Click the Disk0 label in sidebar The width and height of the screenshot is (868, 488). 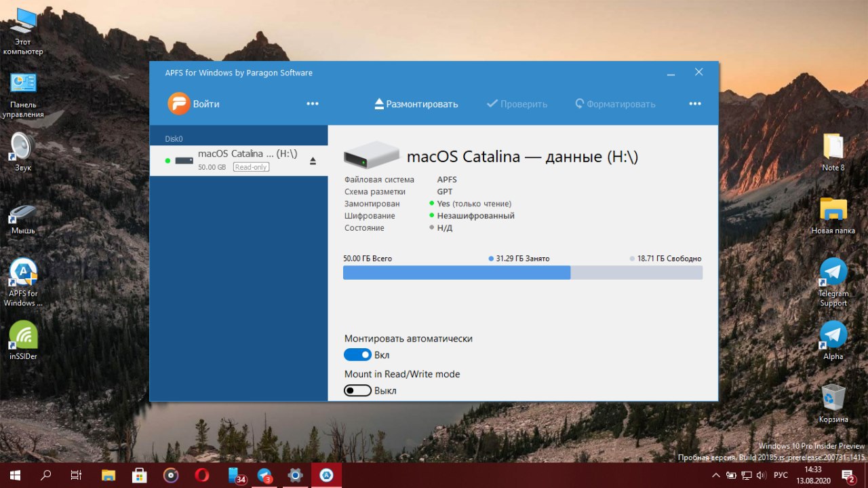[x=174, y=138]
